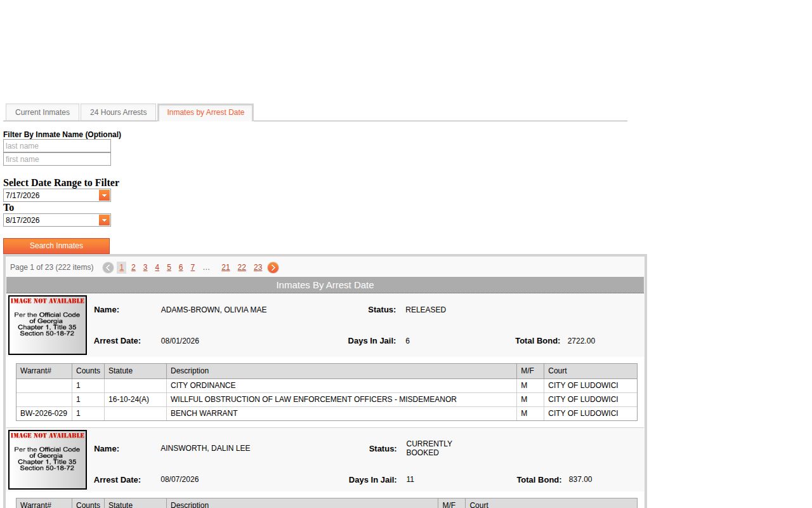
Task: Click the arrest date 08/07/2026
Action: [x=180, y=479]
